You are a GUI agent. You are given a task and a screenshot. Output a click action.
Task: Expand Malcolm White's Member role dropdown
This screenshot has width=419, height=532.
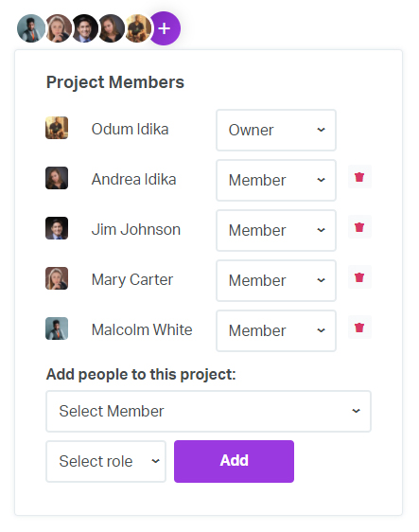[x=276, y=330]
